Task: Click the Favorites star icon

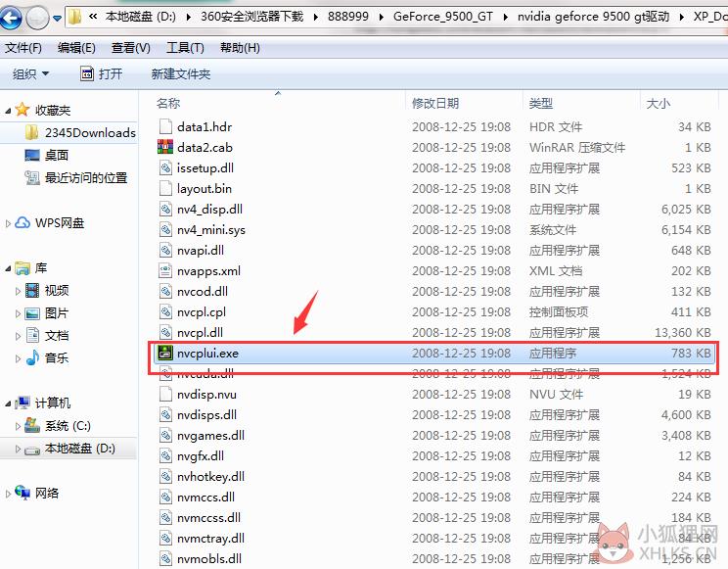Action: [x=23, y=110]
